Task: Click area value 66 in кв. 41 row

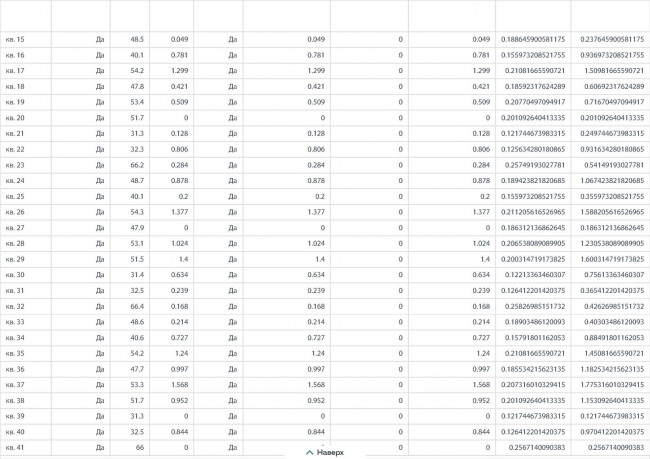Action: pos(140,447)
